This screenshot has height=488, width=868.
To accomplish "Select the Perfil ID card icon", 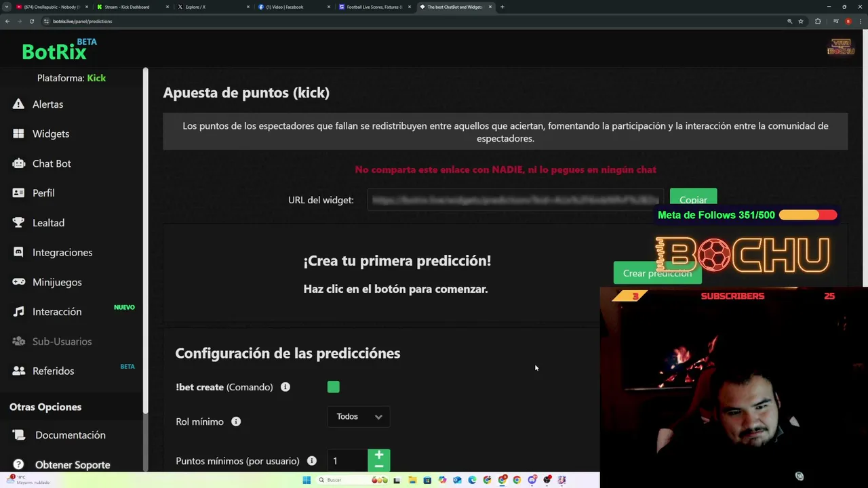I will [18, 192].
